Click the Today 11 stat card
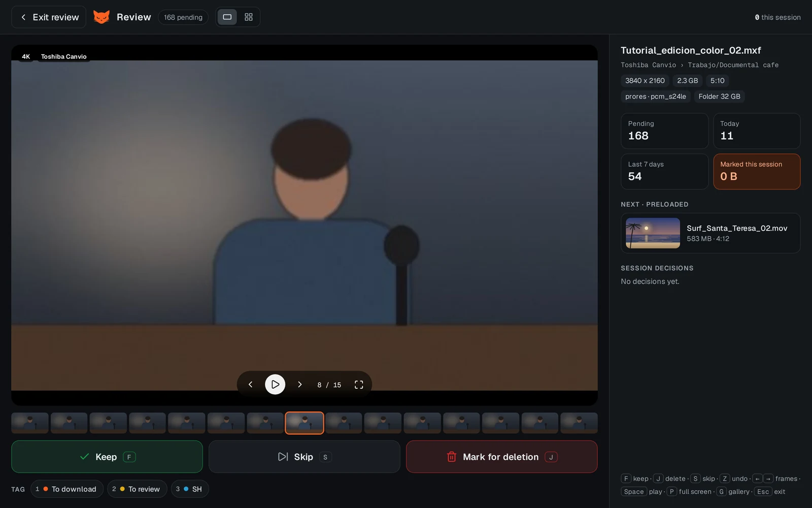The image size is (812, 508). [757, 131]
